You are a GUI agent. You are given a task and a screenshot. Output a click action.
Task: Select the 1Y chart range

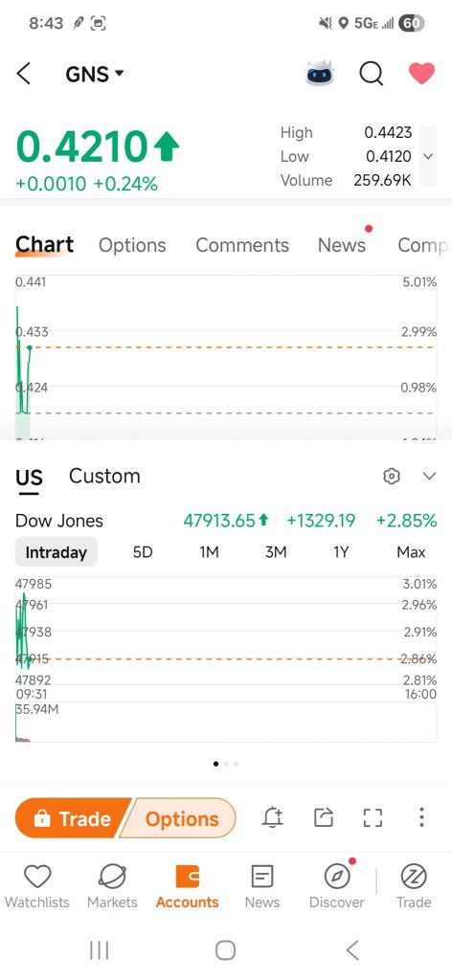pos(341,552)
